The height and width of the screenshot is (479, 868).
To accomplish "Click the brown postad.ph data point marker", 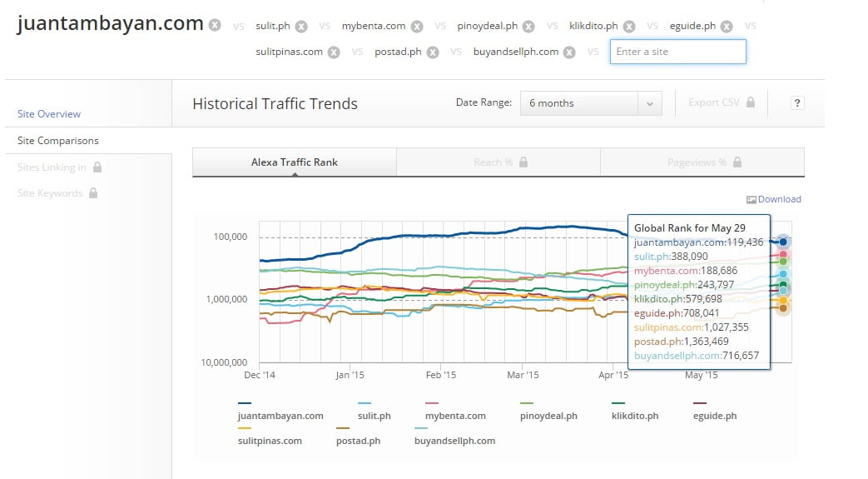I will point(783,307).
